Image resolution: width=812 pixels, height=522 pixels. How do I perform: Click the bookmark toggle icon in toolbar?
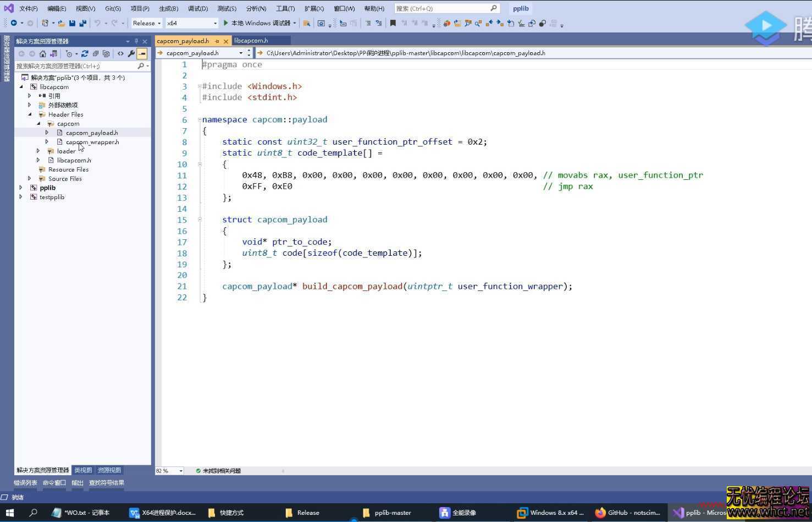[x=393, y=23]
